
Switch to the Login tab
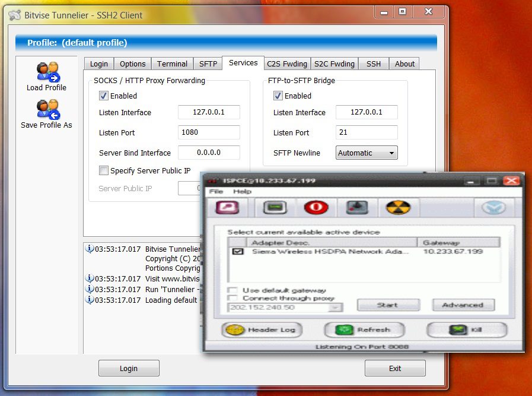(x=98, y=64)
